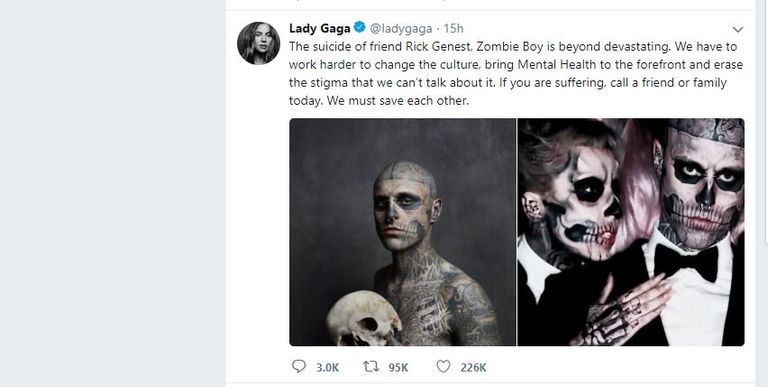This screenshot has width=768, height=387.
Task: Click the tweet text about Rick Genest
Action: (516, 74)
